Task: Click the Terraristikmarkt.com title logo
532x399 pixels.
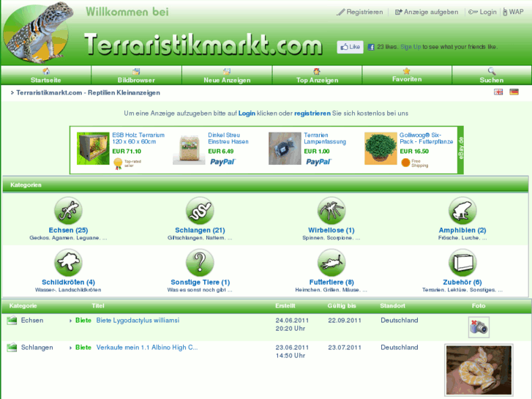Action: click(203, 44)
